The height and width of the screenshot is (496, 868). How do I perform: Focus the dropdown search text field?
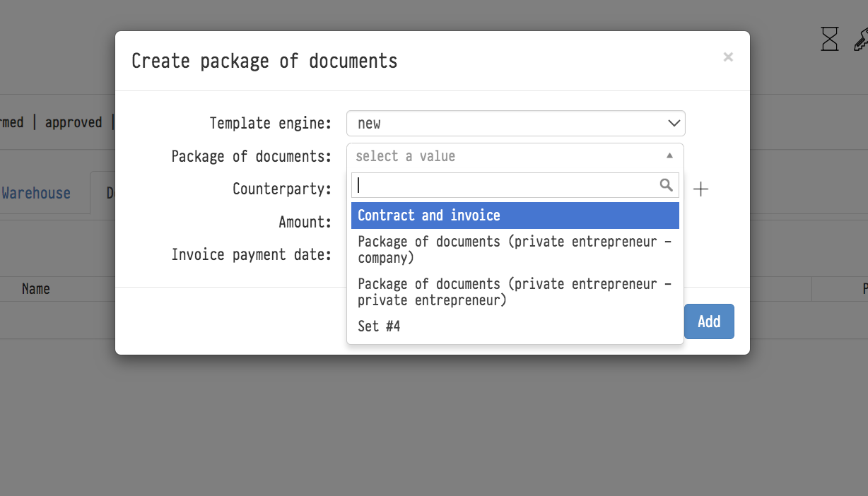tap(506, 185)
